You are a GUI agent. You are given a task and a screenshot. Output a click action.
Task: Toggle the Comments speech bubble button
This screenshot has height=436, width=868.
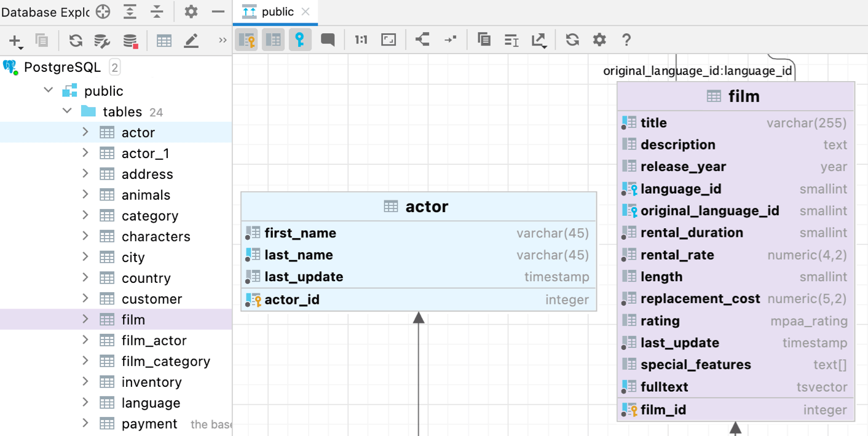click(328, 40)
